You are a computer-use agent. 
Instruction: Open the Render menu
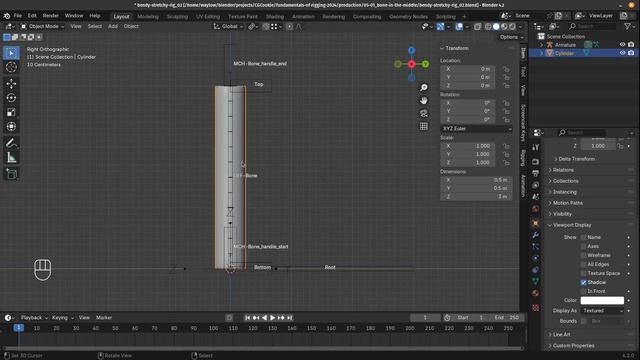pyautogui.click(x=51, y=16)
